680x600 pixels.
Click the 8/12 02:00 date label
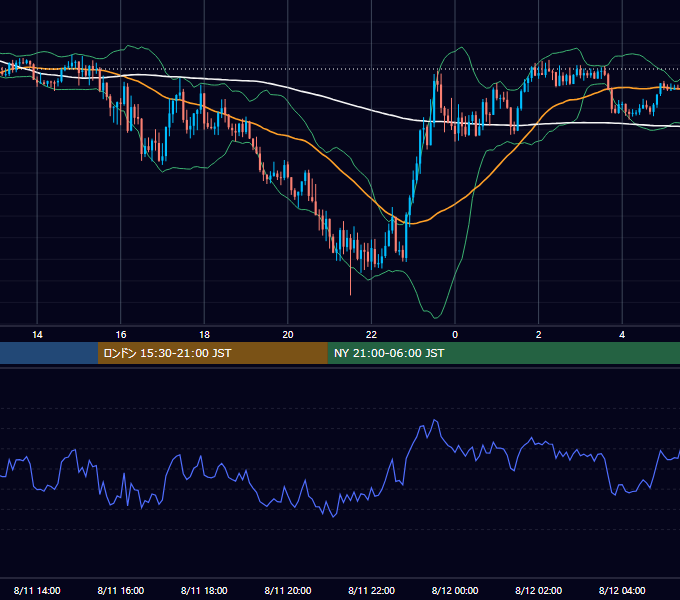point(539,590)
